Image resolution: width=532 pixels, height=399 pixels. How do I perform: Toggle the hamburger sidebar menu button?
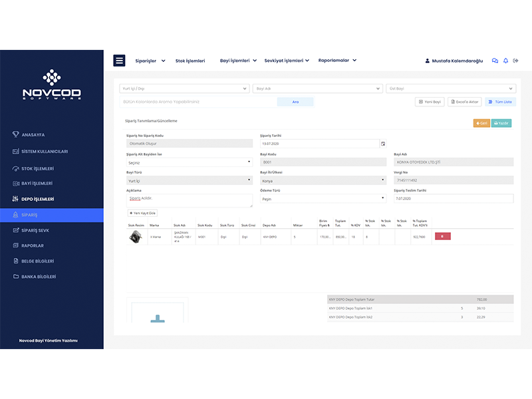click(120, 61)
